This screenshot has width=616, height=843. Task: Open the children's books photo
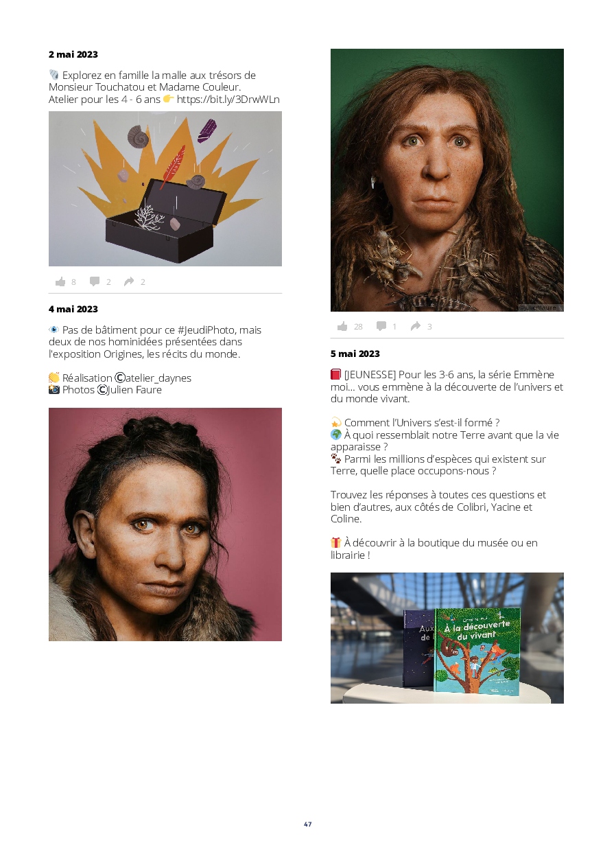point(447,638)
